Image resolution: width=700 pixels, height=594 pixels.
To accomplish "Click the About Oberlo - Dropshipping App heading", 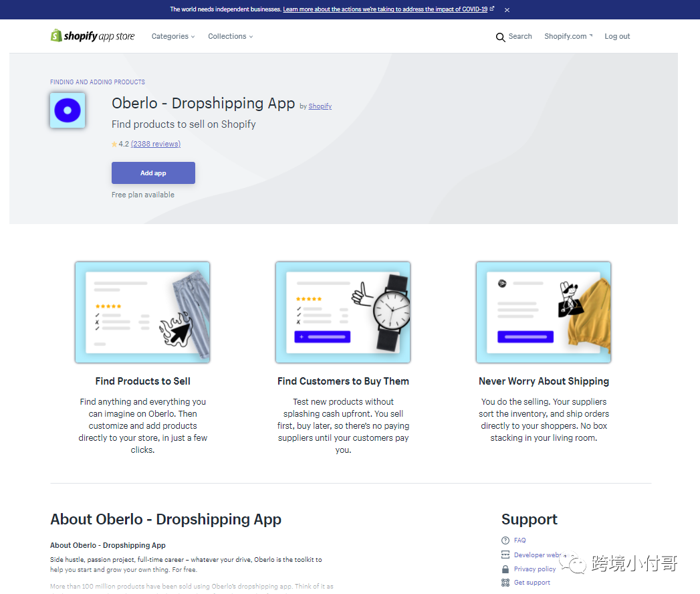I will 166,519.
